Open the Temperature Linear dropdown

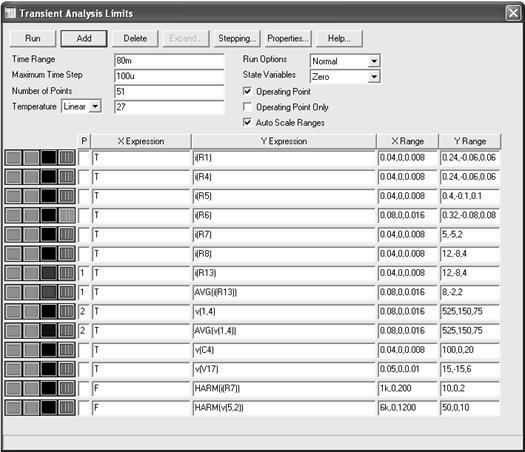point(82,106)
